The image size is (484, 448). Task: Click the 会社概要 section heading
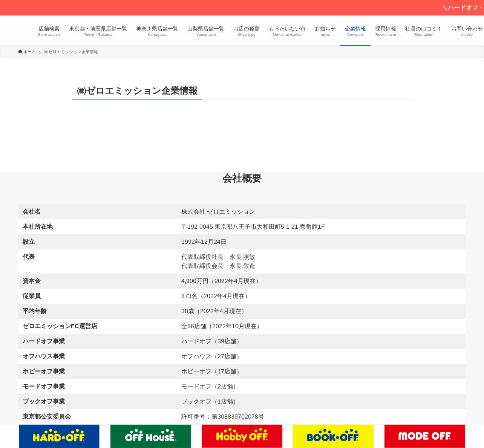click(x=242, y=178)
